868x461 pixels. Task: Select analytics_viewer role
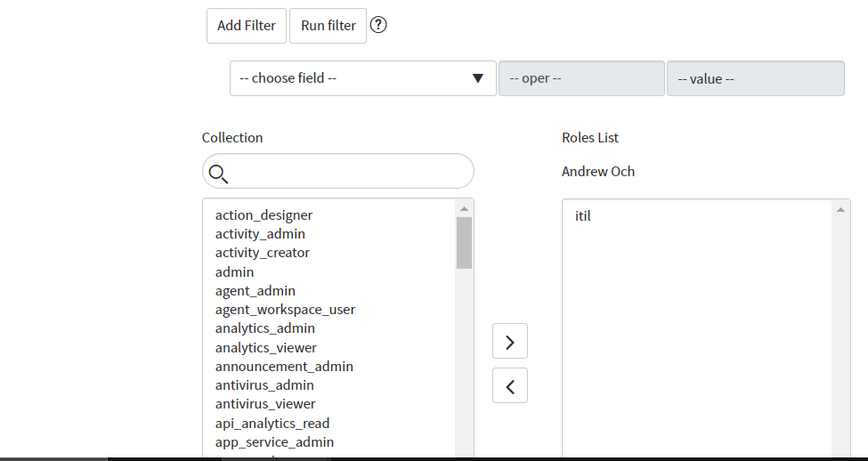(266, 348)
